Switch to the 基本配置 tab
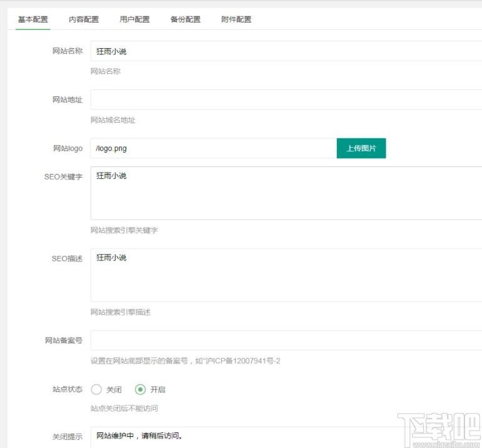Screen dimensions: 482x448 pos(33,19)
